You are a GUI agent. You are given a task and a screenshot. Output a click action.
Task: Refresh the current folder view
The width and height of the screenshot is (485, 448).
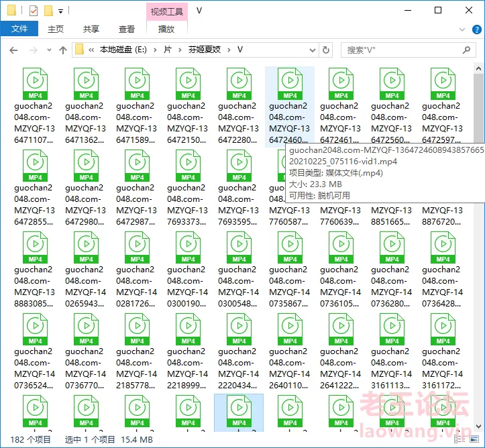tap(326, 50)
